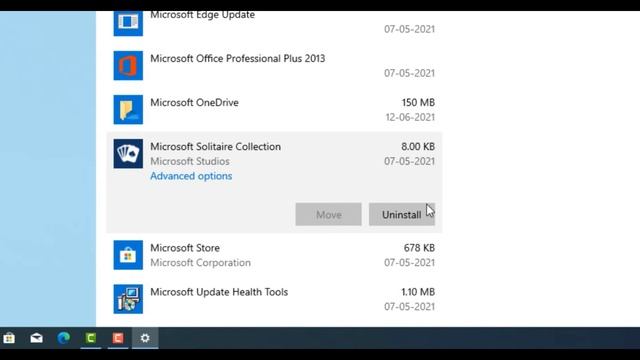Click the 8.00 KB size value
The width and height of the screenshot is (640, 360).
[418, 147]
